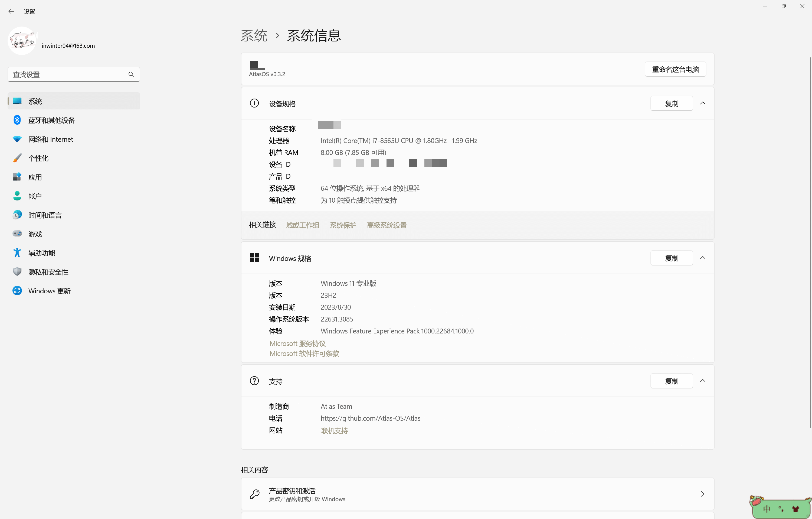Click the device specifications info icon
812x519 pixels.
(x=254, y=103)
